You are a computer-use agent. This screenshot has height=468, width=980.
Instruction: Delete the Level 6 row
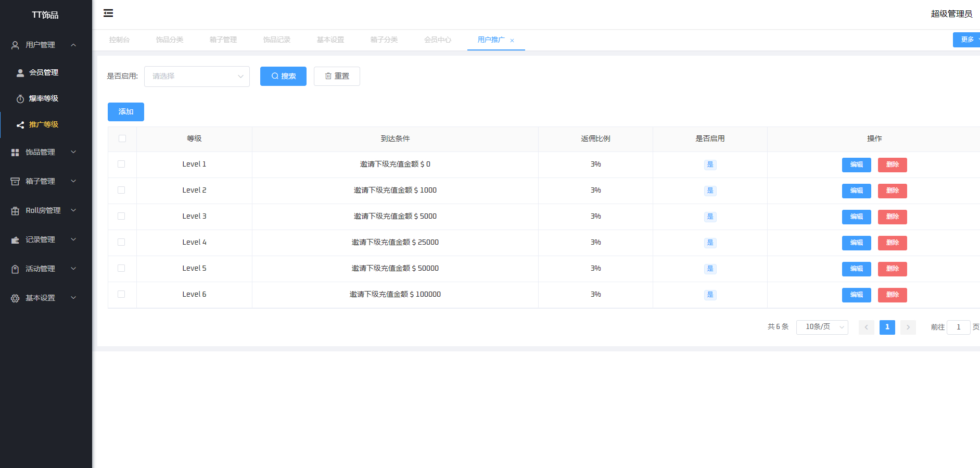pos(892,295)
